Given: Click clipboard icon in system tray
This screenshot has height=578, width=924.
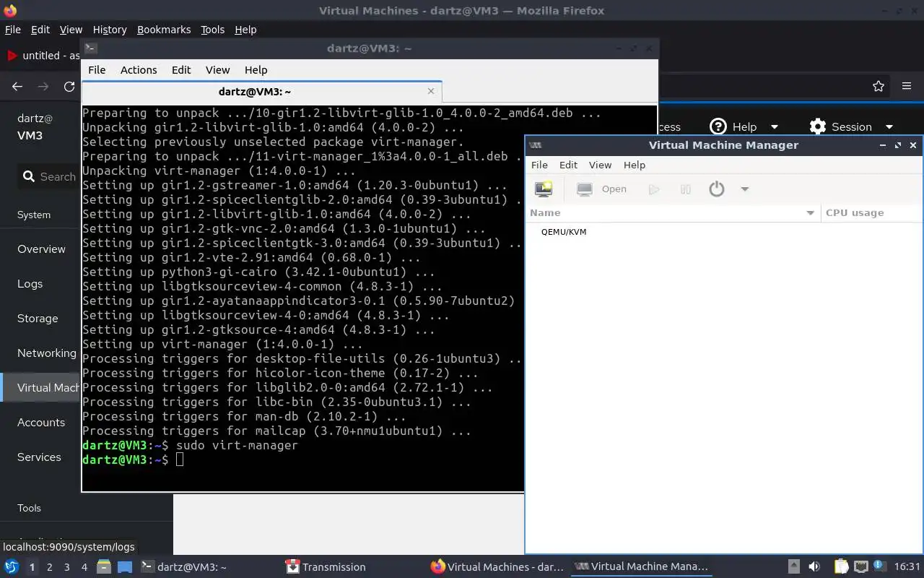Looking at the screenshot, I should pos(841,566).
